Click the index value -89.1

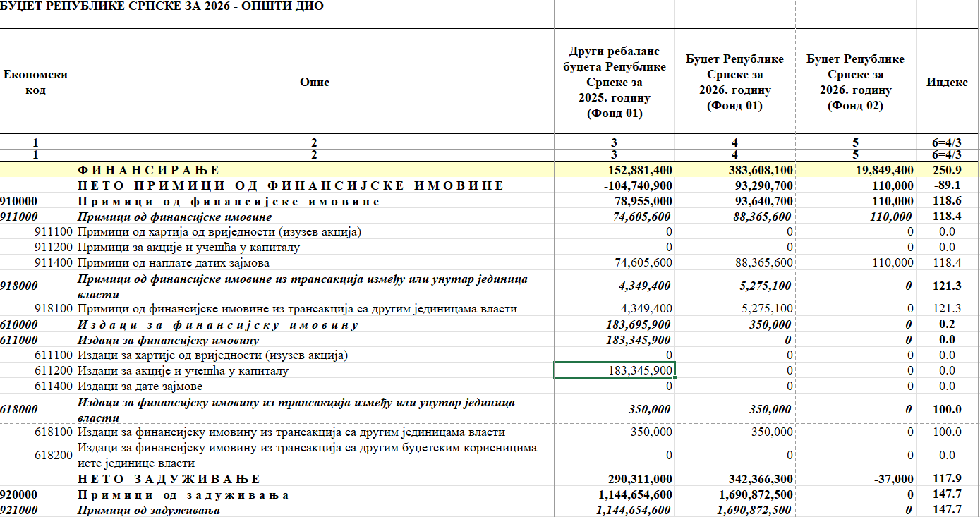947,185
